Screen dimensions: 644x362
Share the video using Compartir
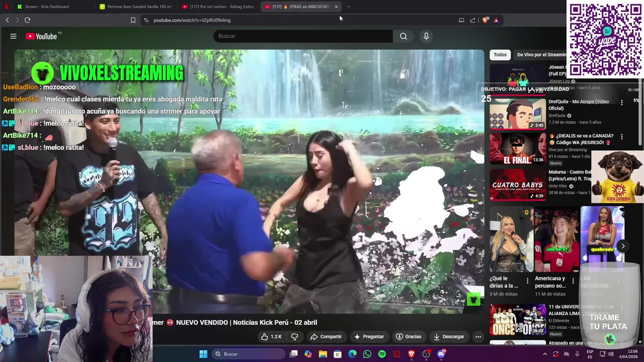tap(326, 336)
